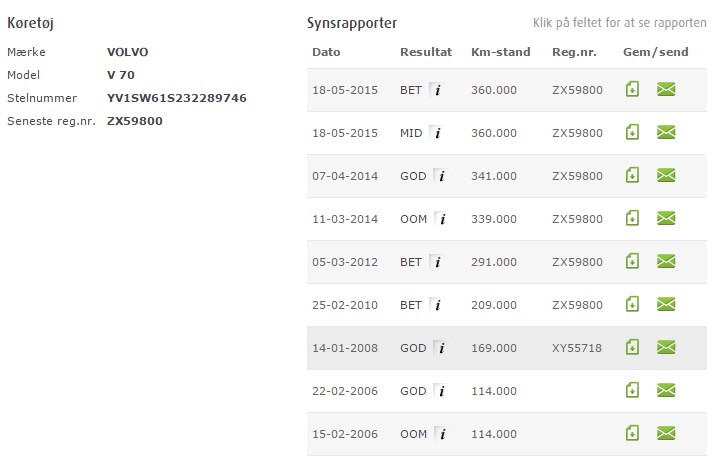This screenshot has width=723, height=470.
Task: Click the Dato column header
Action: (327, 52)
